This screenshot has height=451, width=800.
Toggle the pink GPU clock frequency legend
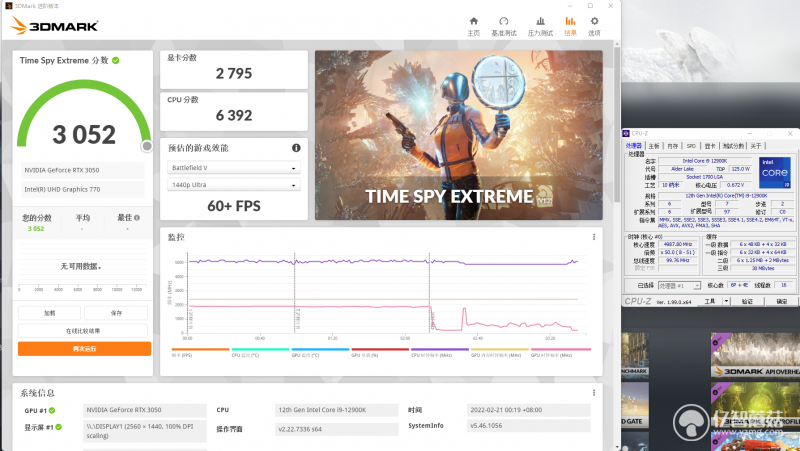tap(561, 352)
